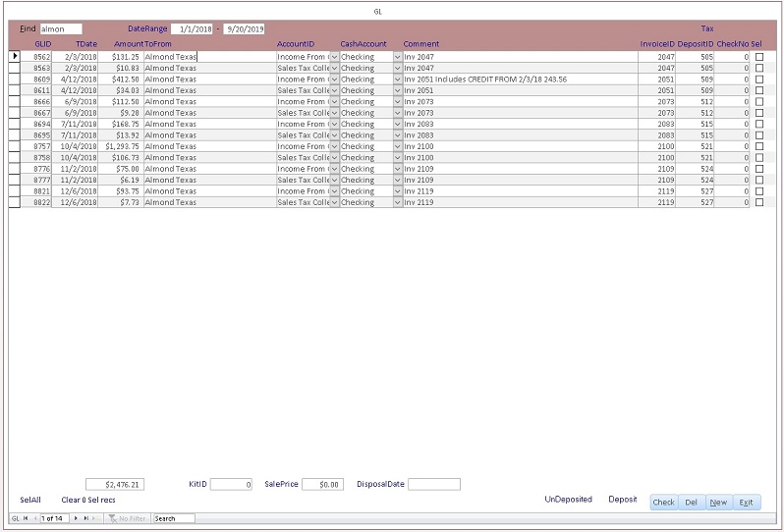
Task: Click the No Filter indicator icon
Action: click(x=113, y=518)
